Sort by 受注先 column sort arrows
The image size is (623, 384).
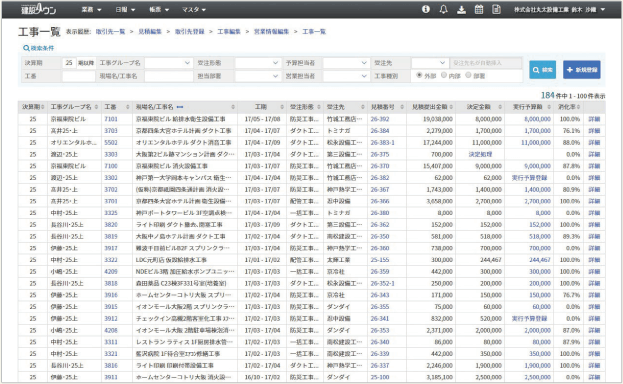pos(363,107)
